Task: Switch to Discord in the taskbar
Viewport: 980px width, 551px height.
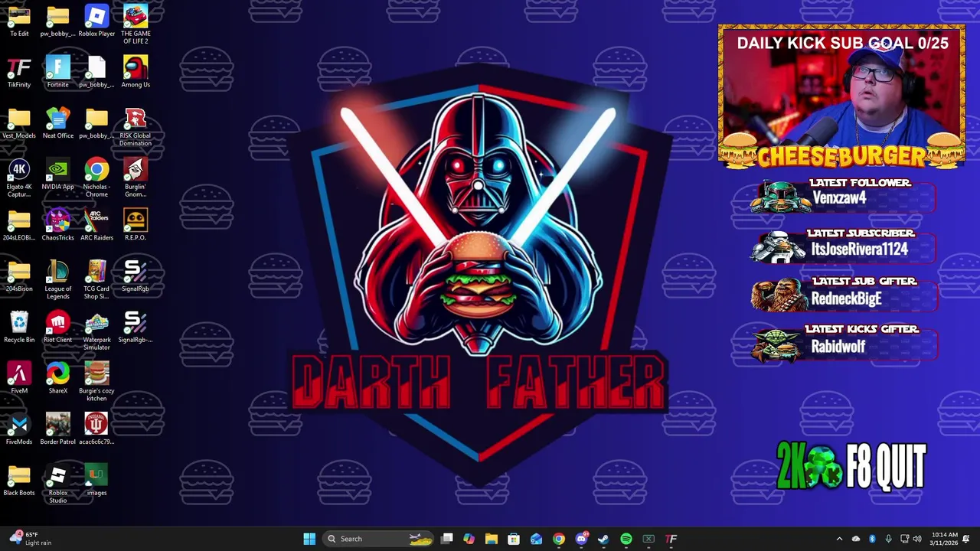Action: [x=581, y=539]
